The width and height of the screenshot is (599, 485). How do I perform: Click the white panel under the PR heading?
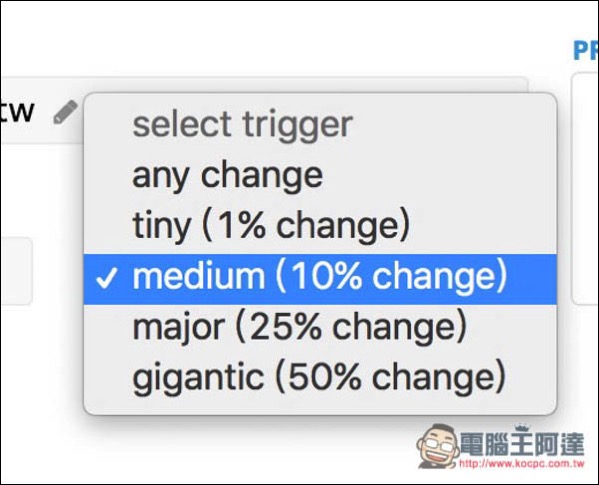point(585,188)
